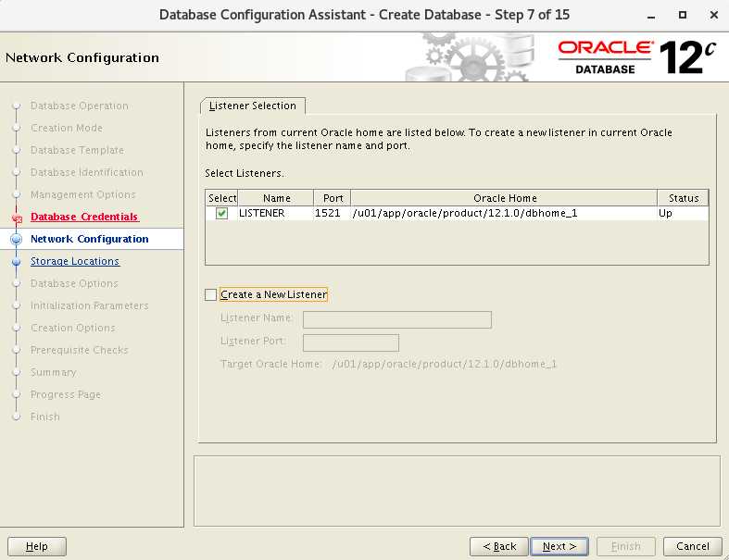Screen dimensions: 729x560
Task: Click the Select column header
Action: 222,198
